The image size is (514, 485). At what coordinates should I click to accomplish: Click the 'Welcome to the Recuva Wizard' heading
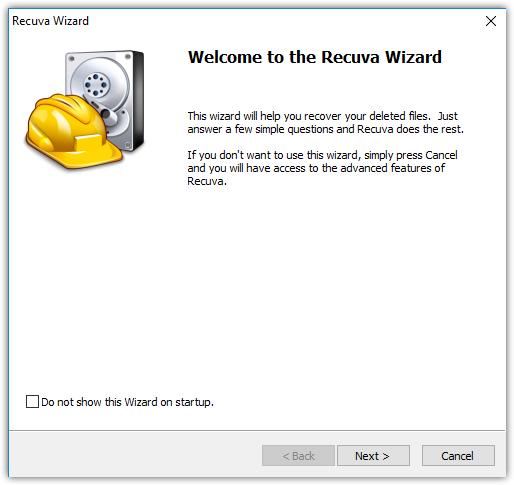tap(315, 57)
